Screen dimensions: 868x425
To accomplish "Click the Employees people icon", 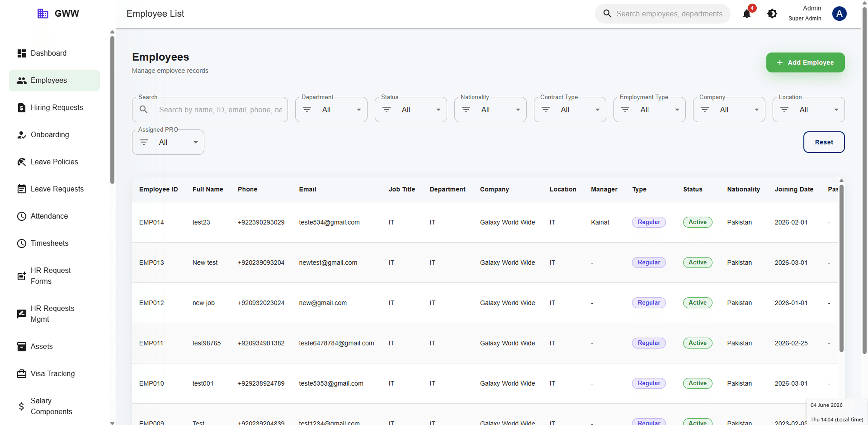I will (21, 80).
